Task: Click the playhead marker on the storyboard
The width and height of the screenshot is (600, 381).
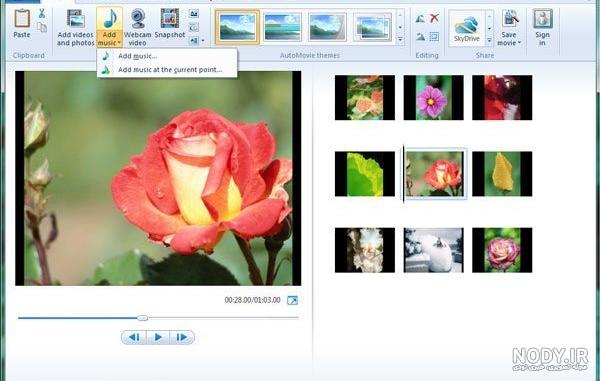Action: click(403, 174)
